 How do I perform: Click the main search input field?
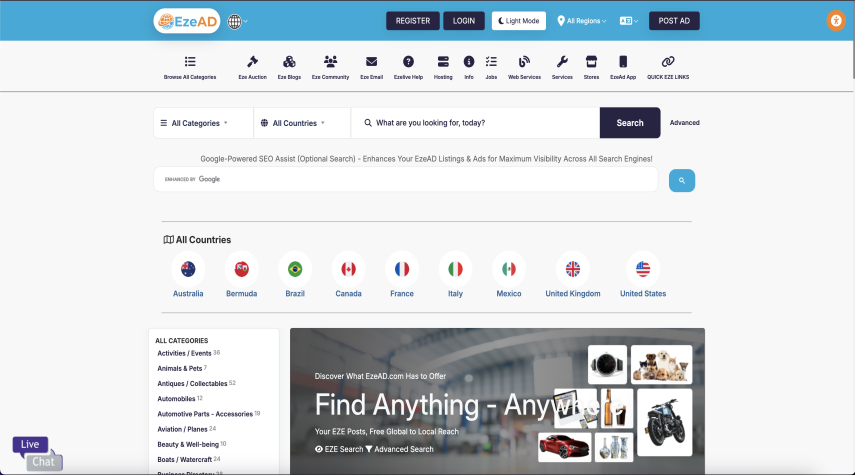point(475,123)
